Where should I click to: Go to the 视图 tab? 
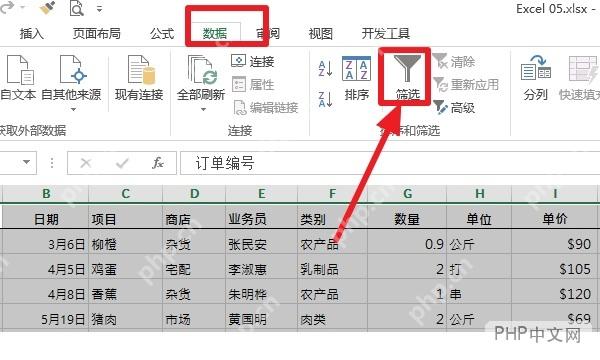pyautogui.click(x=321, y=34)
